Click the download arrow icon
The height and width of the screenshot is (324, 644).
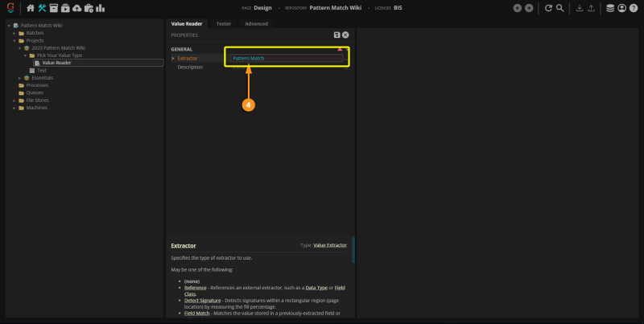pyautogui.click(x=579, y=8)
